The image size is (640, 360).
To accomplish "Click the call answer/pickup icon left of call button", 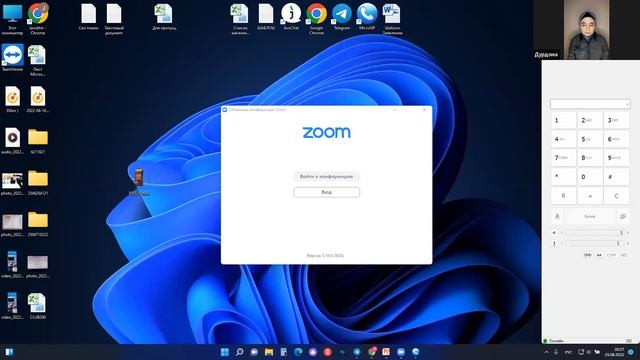I will 557,216.
